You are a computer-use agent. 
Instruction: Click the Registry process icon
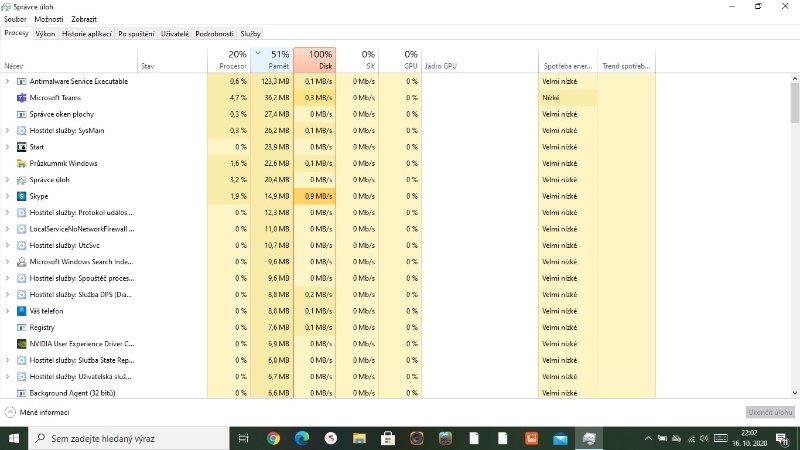click(21, 328)
